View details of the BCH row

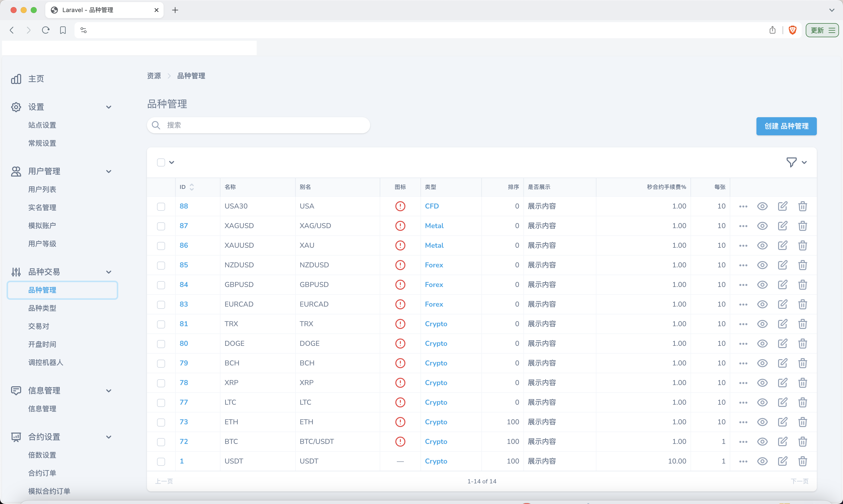[x=762, y=363]
